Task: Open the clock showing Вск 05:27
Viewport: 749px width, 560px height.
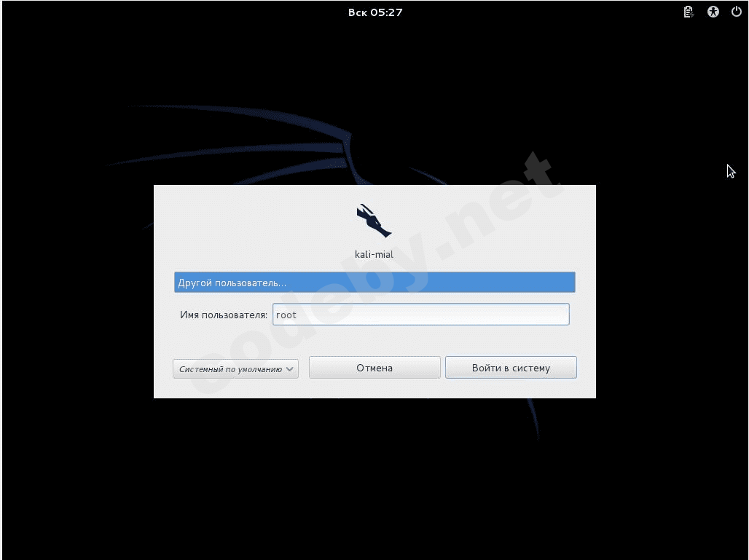Action: [x=375, y=12]
